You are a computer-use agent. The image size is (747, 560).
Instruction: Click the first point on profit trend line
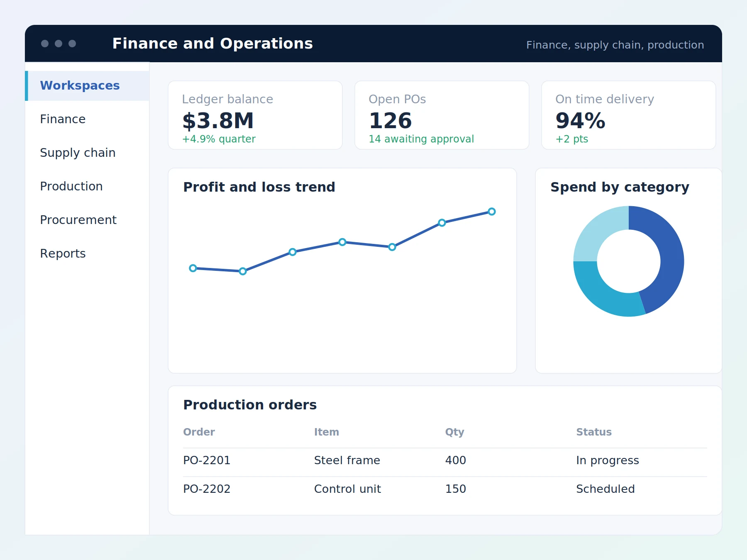193,268
